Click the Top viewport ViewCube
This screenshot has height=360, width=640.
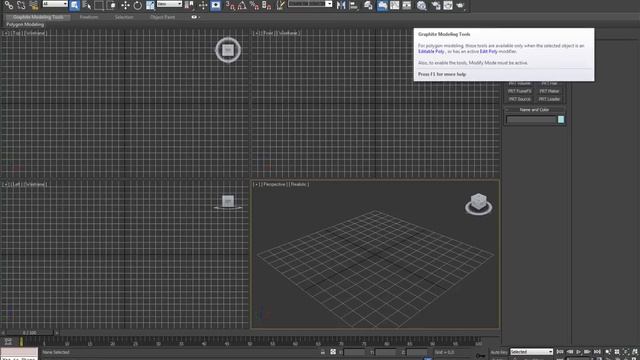[228, 50]
